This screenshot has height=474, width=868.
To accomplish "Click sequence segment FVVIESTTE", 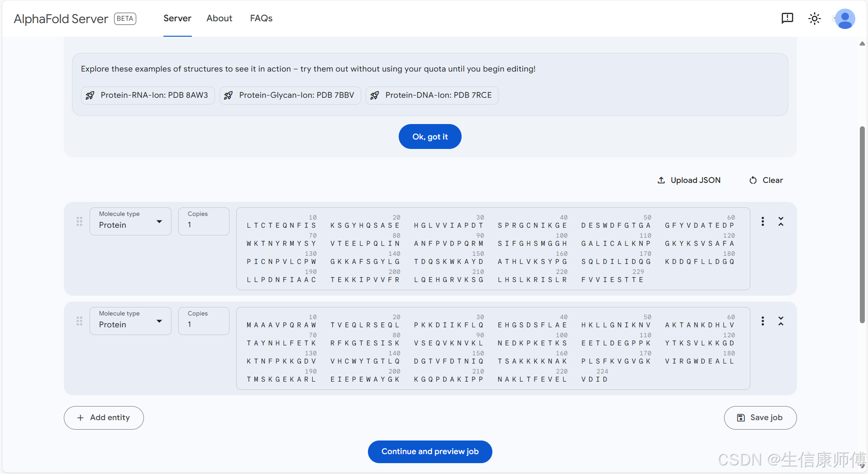I will [x=612, y=280].
